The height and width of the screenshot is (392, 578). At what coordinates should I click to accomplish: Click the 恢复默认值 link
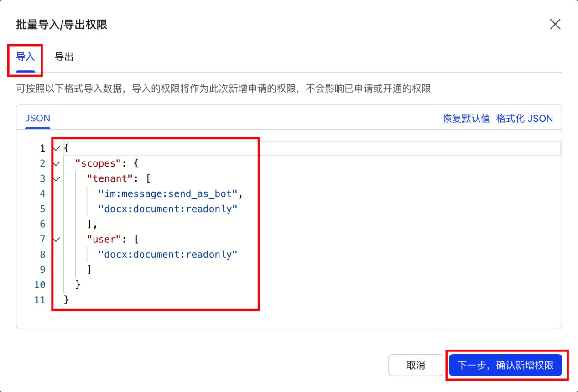point(466,119)
